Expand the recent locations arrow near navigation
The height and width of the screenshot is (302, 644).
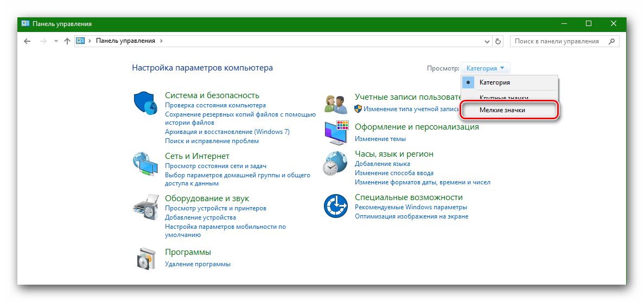pyautogui.click(x=56, y=41)
